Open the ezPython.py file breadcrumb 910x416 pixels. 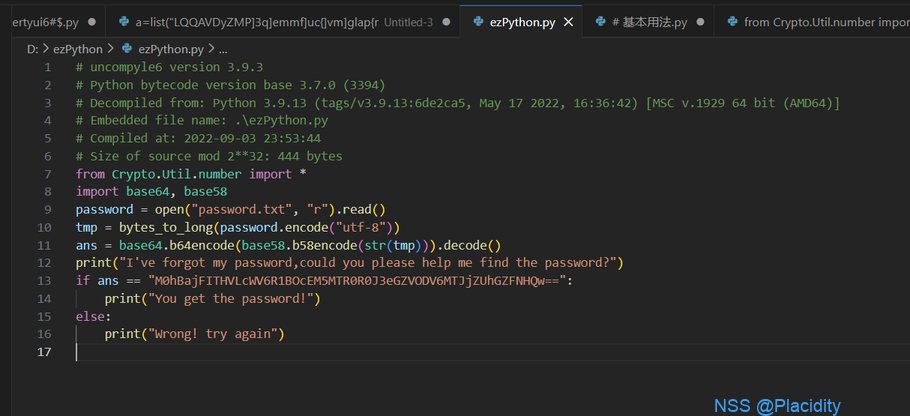171,49
